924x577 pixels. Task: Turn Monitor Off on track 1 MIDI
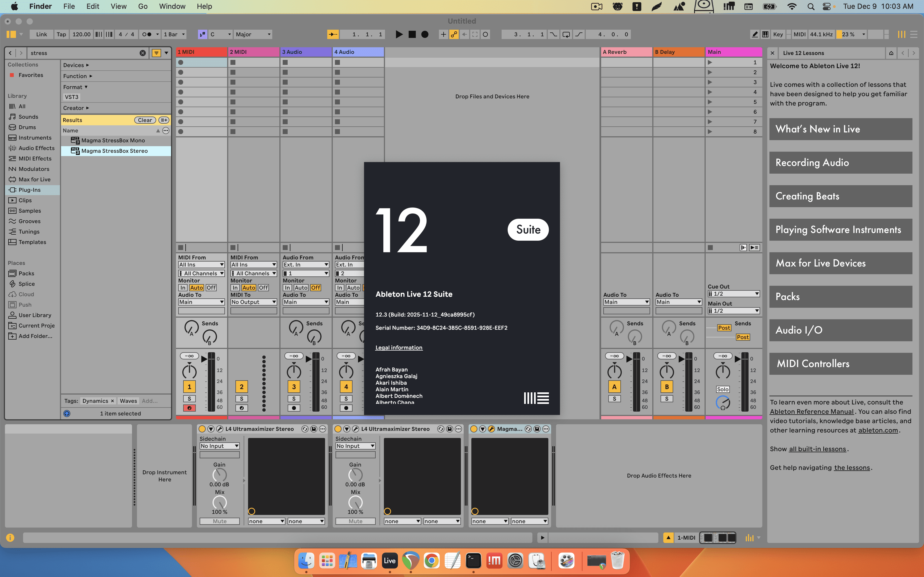click(x=211, y=287)
